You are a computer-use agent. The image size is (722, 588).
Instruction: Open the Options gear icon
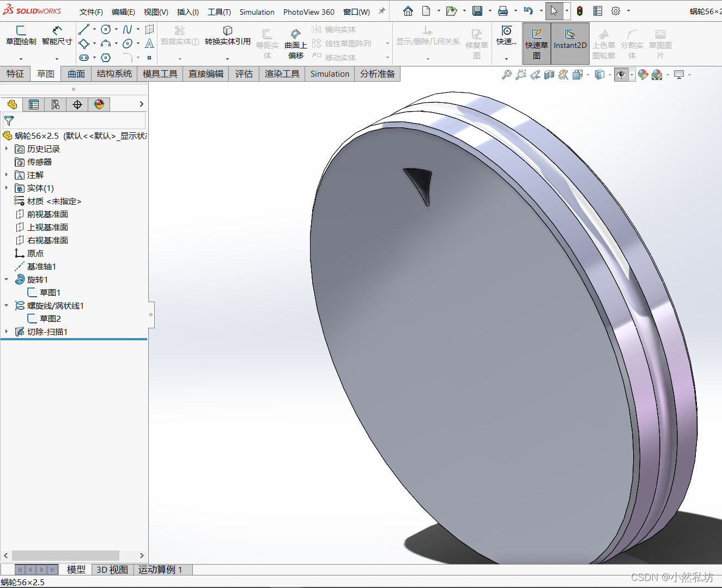(x=616, y=11)
